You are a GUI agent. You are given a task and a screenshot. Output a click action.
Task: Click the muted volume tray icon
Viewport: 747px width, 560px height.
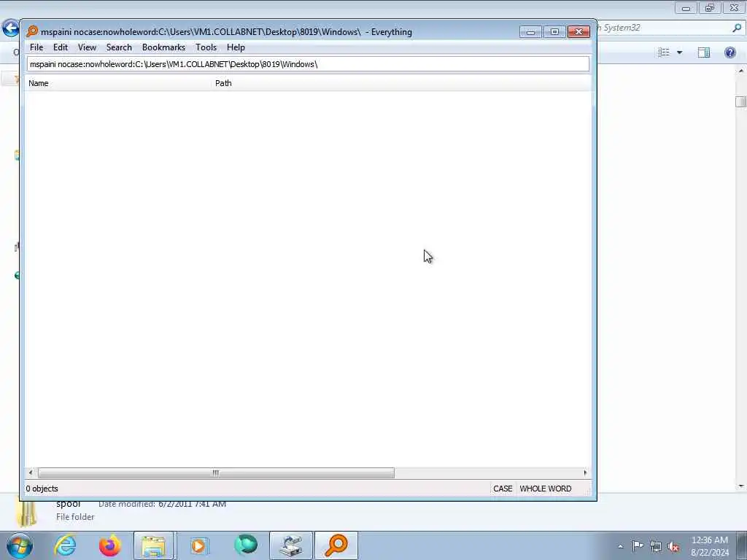click(x=673, y=547)
